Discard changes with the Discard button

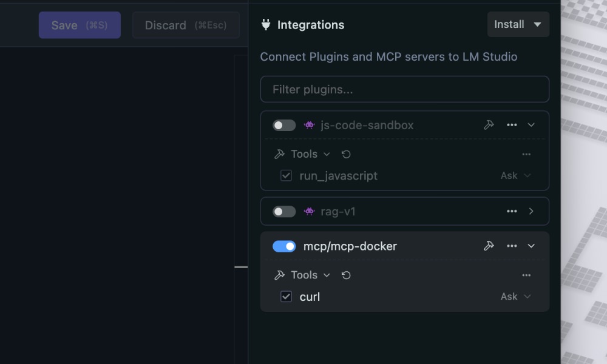pos(186,25)
